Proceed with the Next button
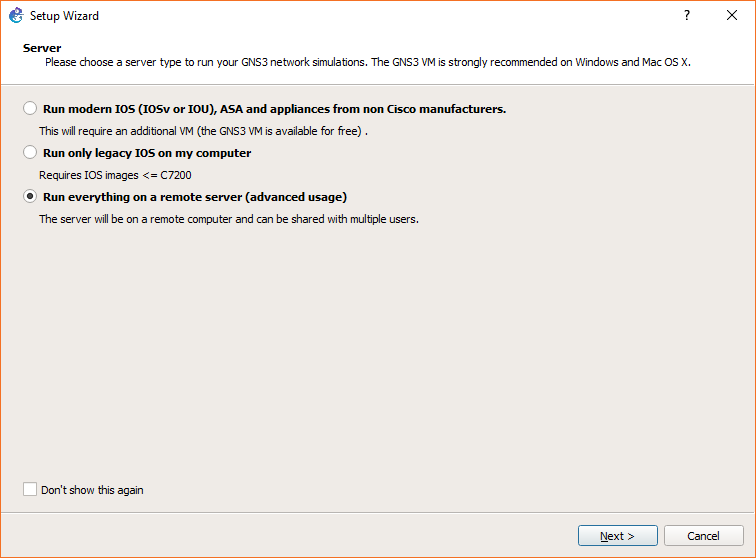 click(x=617, y=536)
